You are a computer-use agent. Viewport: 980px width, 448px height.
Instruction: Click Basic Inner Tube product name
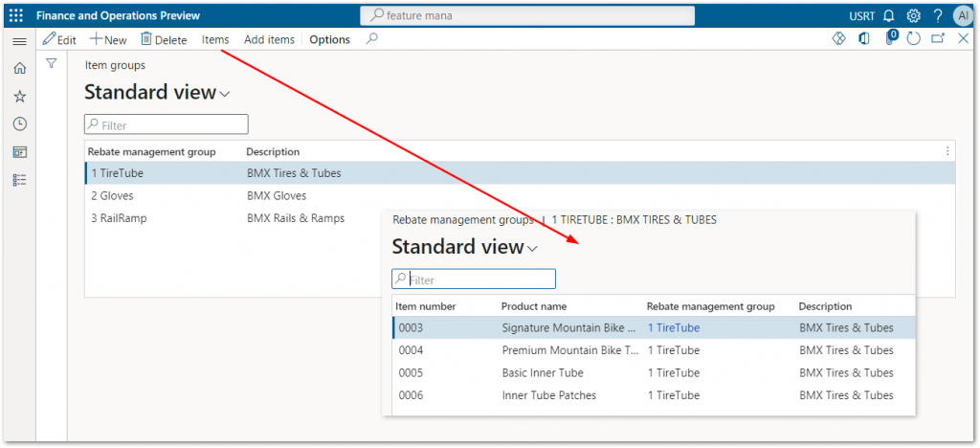(544, 372)
